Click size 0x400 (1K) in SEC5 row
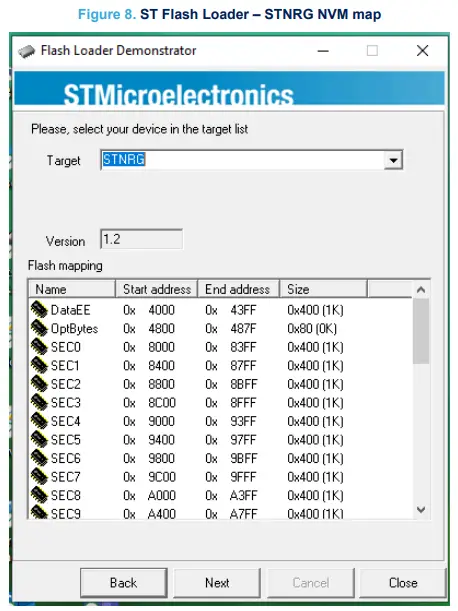 (315, 440)
